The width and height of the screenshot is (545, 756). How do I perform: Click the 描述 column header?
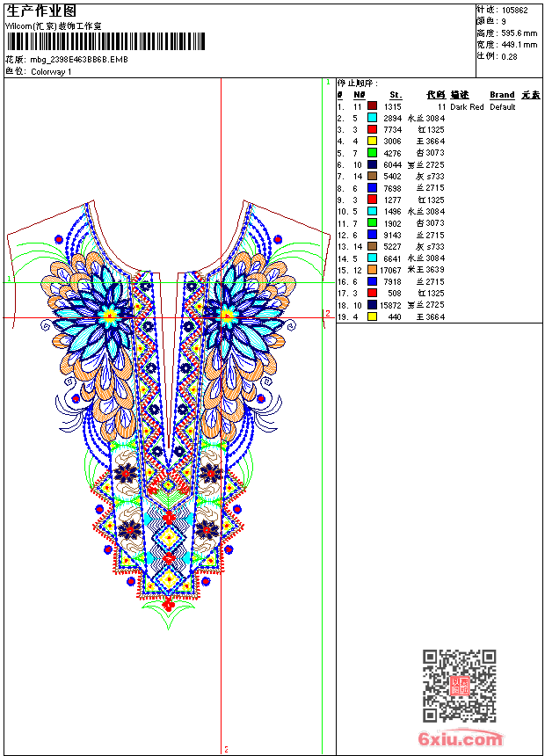tap(460, 95)
